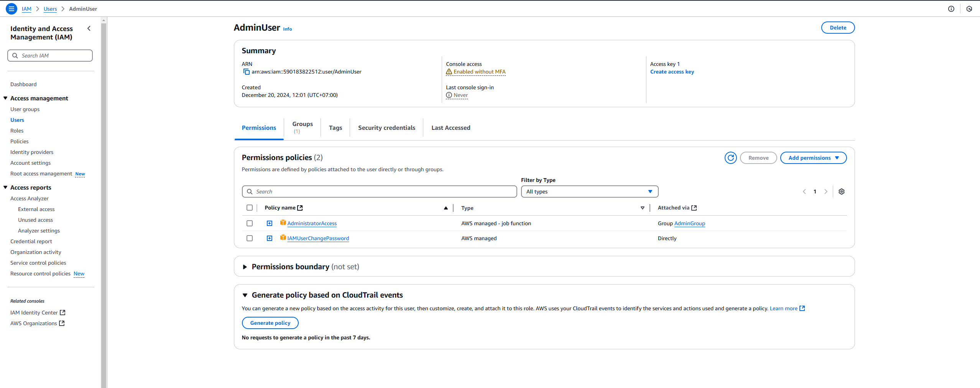Switch to the Tags tab
The width and height of the screenshot is (980, 388).
(x=335, y=128)
